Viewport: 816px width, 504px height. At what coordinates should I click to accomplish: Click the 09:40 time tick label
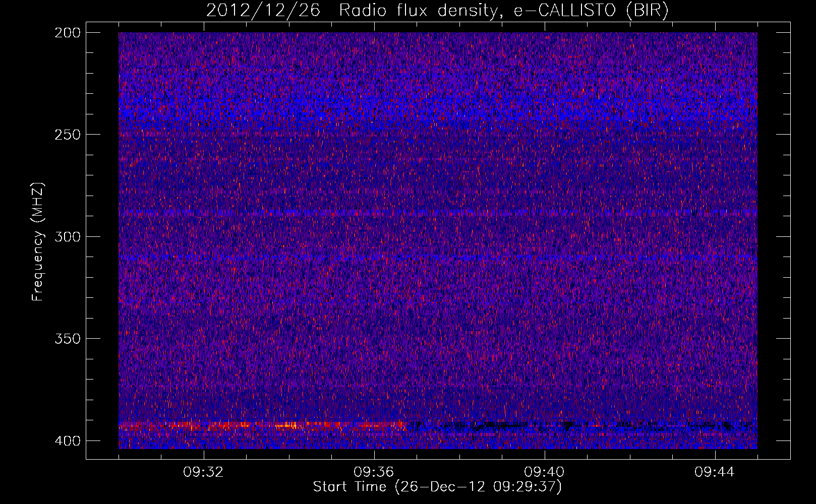click(x=545, y=472)
